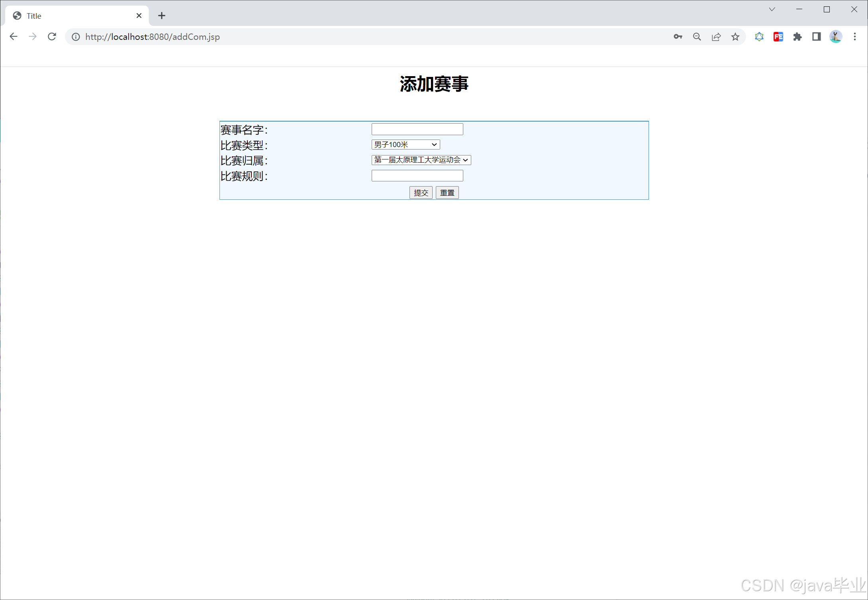Viewport: 868px width, 600px height.
Task: Click the 赛事名字 text input field
Action: coord(417,129)
